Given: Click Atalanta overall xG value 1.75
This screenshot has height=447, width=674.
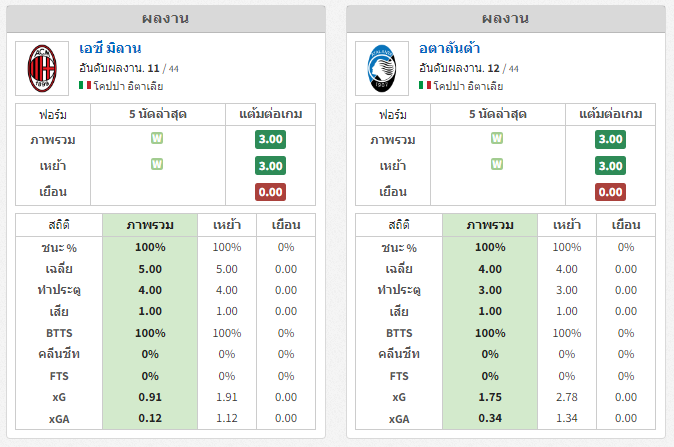Looking at the screenshot, I should pyautogui.click(x=490, y=397).
